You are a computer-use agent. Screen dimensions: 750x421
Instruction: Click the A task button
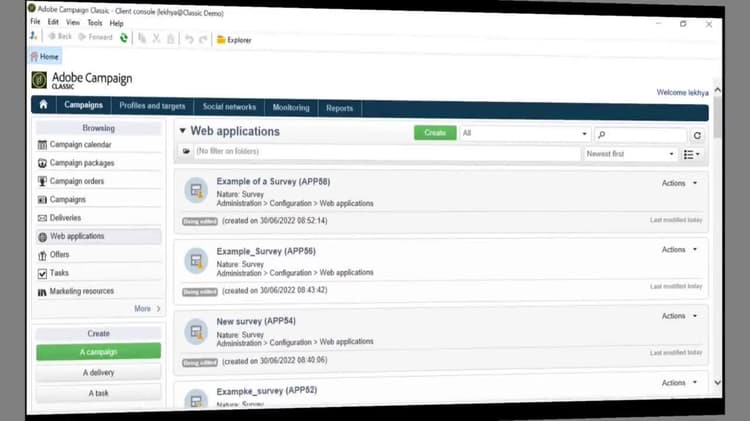tap(99, 393)
